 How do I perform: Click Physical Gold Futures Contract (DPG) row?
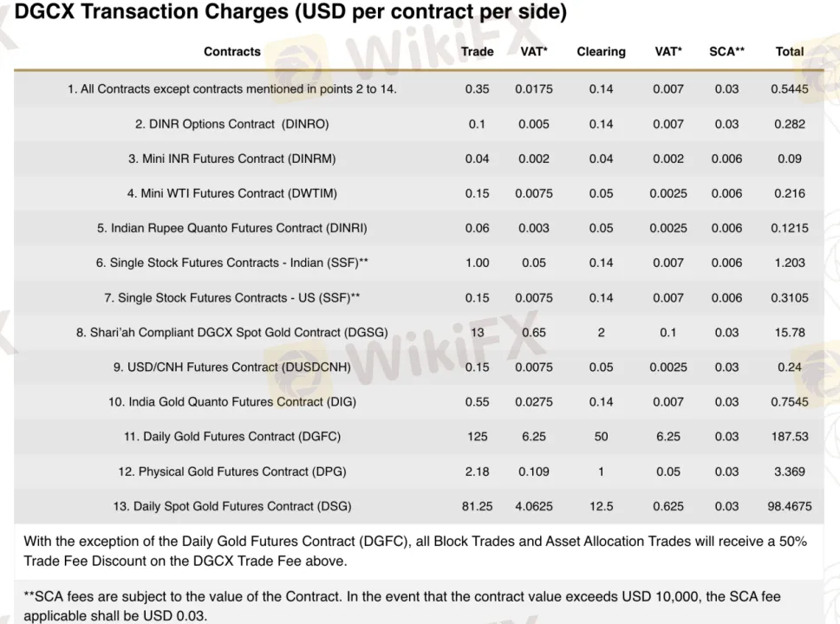tap(419, 471)
